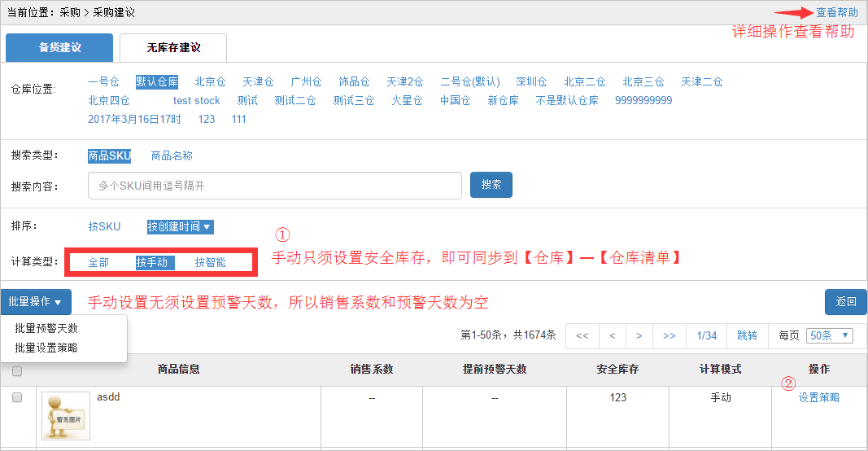
Task: Filter calculation type by 按智能
Action: point(210,262)
